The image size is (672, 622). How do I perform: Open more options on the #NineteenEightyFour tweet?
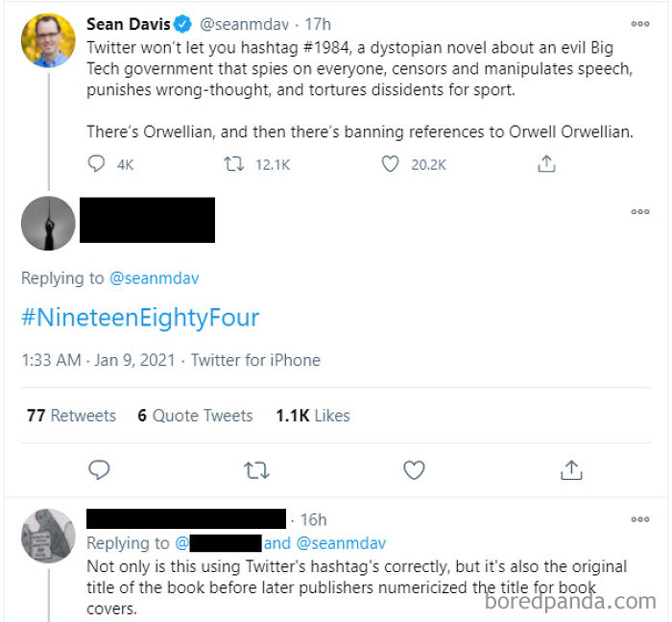tap(640, 211)
